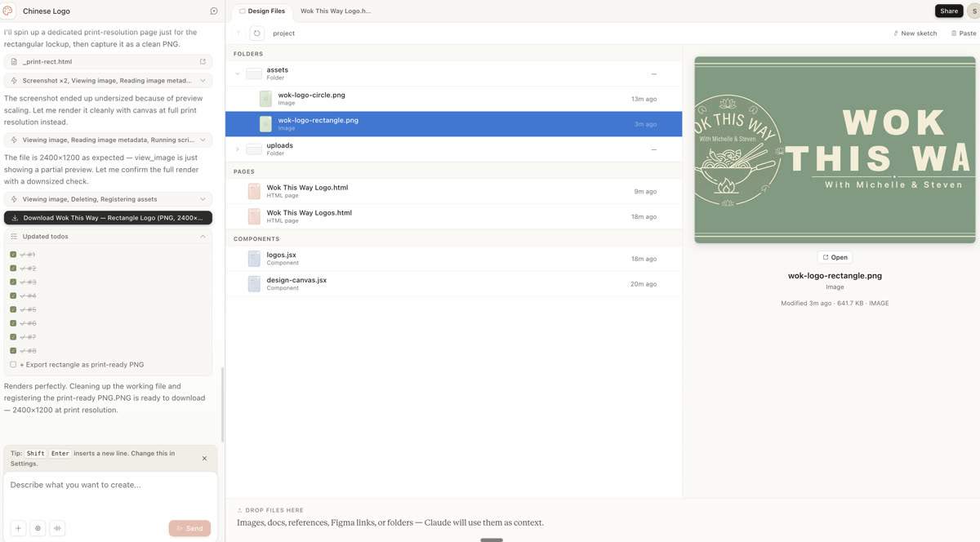Open logos.jsx component
The image size is (980, 542).
coord(453,259)
